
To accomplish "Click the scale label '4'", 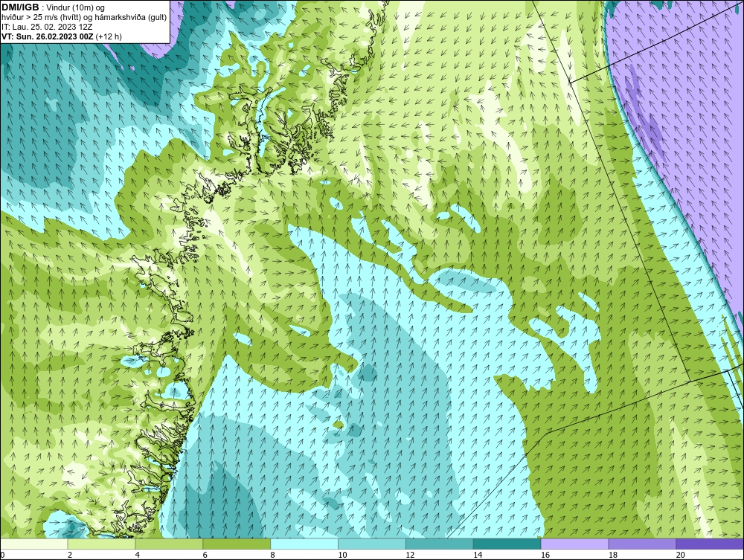I will (x=138, y=555).
